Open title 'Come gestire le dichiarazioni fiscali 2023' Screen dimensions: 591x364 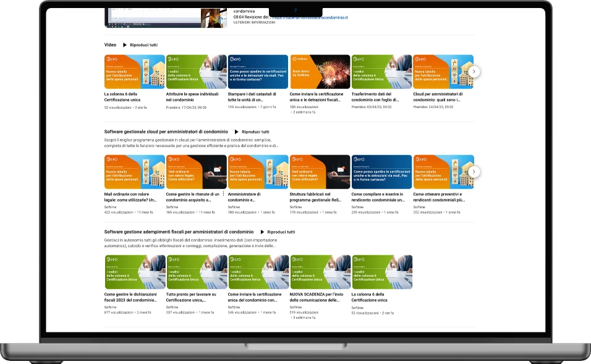(x=130, y=297)
